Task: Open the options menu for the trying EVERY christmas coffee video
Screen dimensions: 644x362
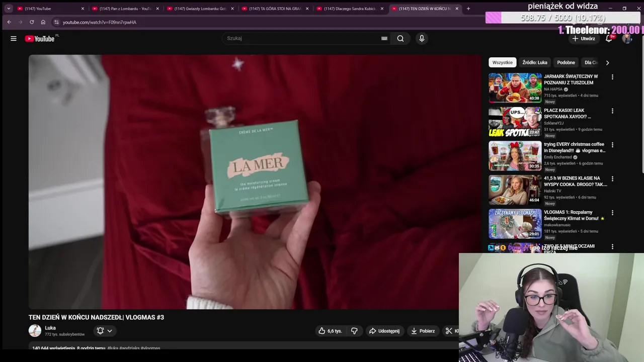Action: [x=612, y=145]
